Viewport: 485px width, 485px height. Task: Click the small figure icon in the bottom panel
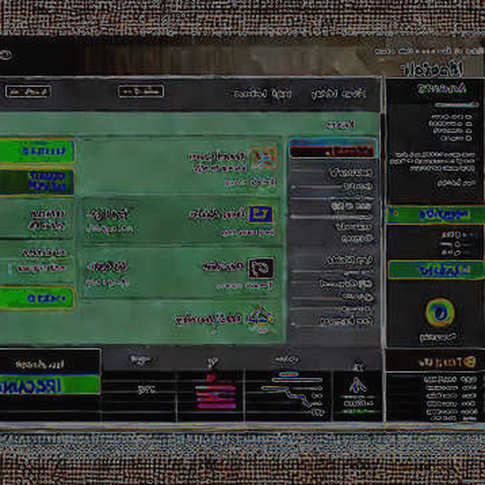(x=357, y=386)
